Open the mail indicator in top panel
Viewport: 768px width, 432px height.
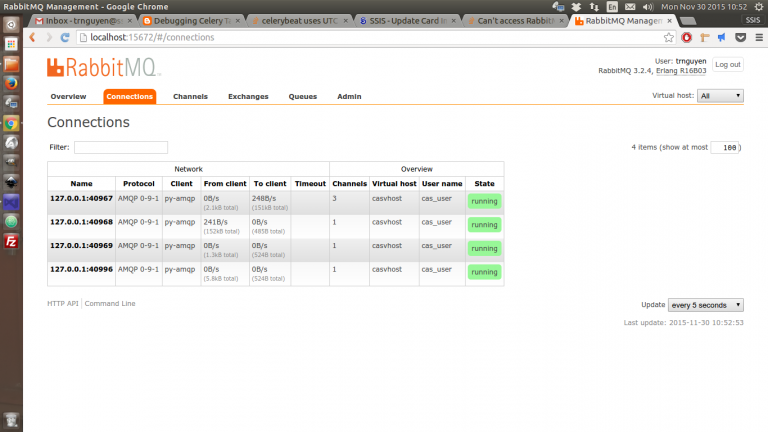tap(630, 7)
